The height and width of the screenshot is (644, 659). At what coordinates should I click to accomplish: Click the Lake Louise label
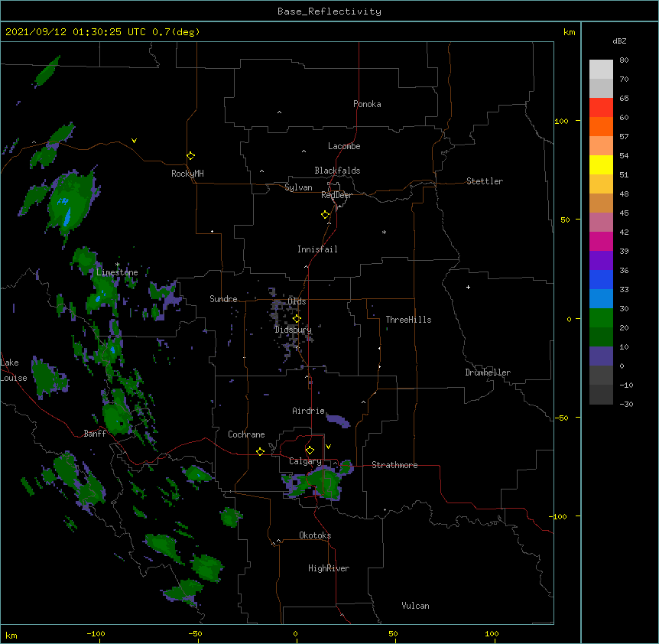(14, 370)
